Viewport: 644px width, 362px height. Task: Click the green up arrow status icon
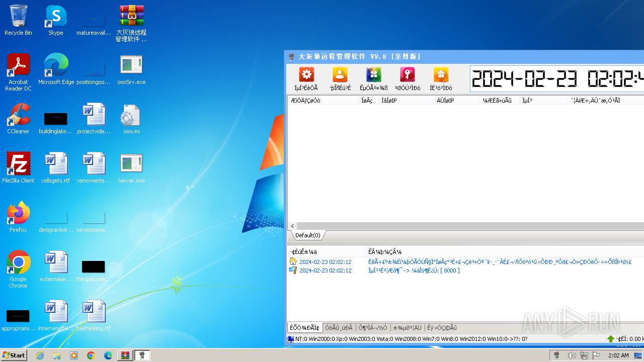[611, 339]
